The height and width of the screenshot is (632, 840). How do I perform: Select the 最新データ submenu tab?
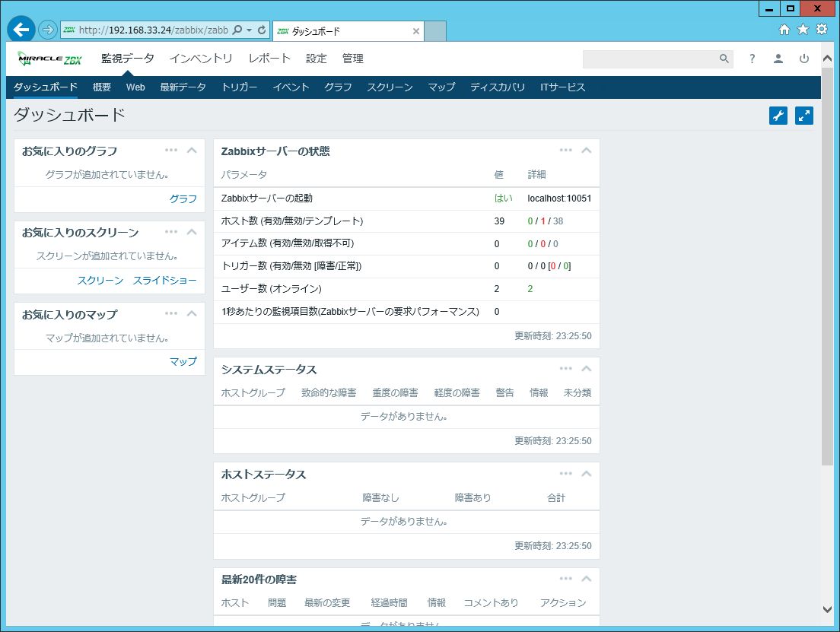[183, 87]
